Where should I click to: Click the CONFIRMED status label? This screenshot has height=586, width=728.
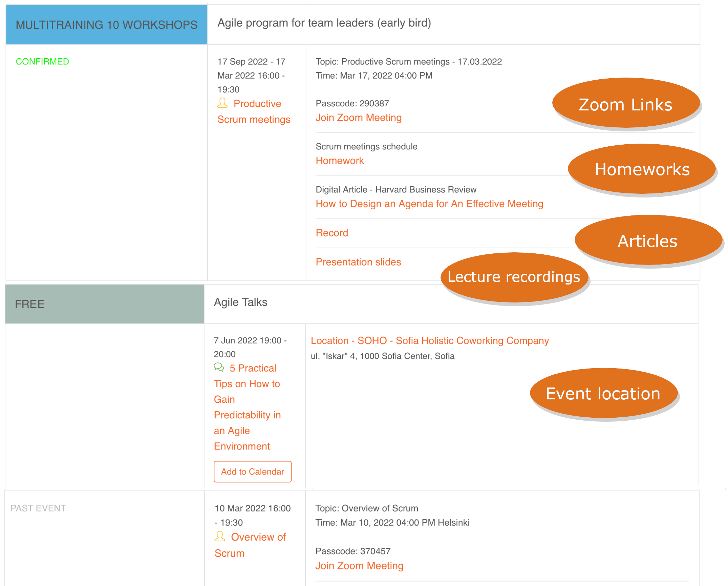click(42, 62)
